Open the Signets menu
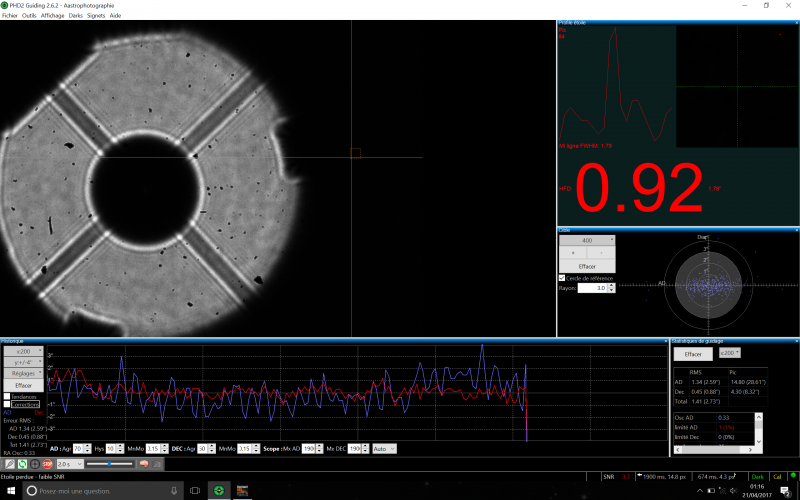Viewport: 800px width, 500px height. (x=96, y=15)
